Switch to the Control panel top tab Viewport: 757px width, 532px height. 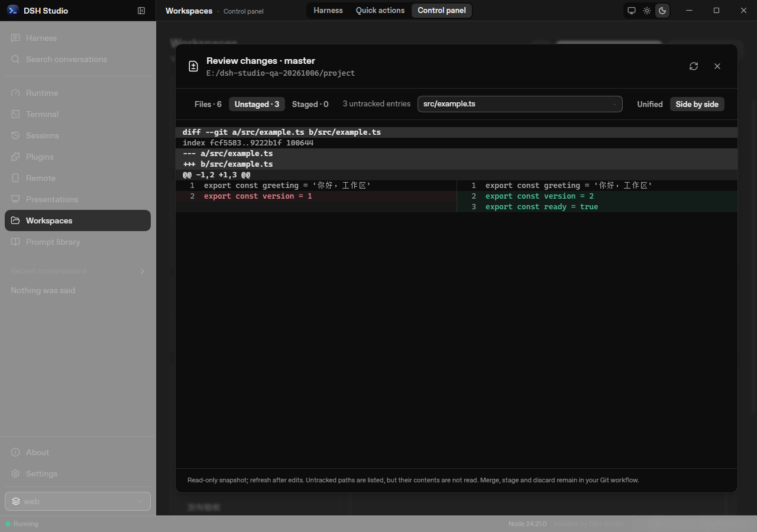click(x=442, y=11)
